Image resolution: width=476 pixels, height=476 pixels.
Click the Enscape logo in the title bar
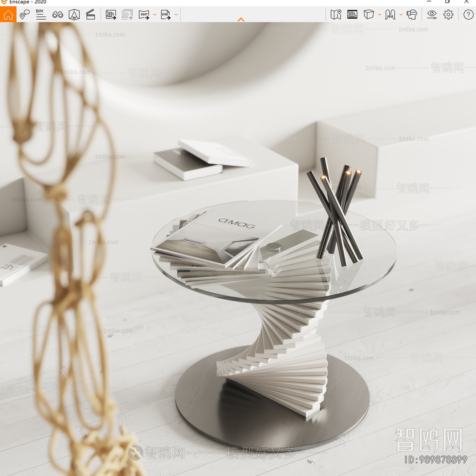coord(4,2)
